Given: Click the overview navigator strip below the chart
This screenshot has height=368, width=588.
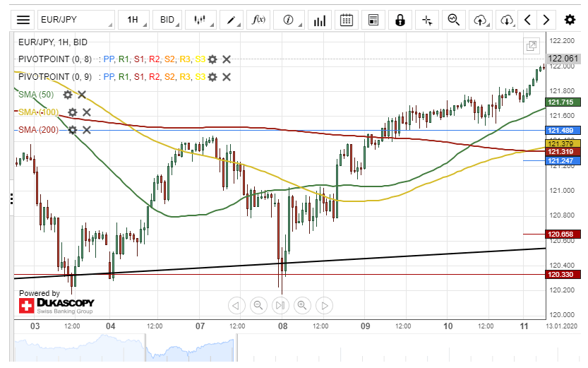Looking at the screenshot, I should [x=282, y=347].
